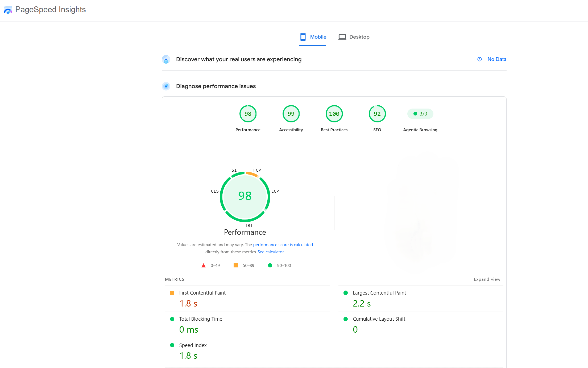
Task: Jump to the Accessibility category label
Action: (x=291, y=130)
